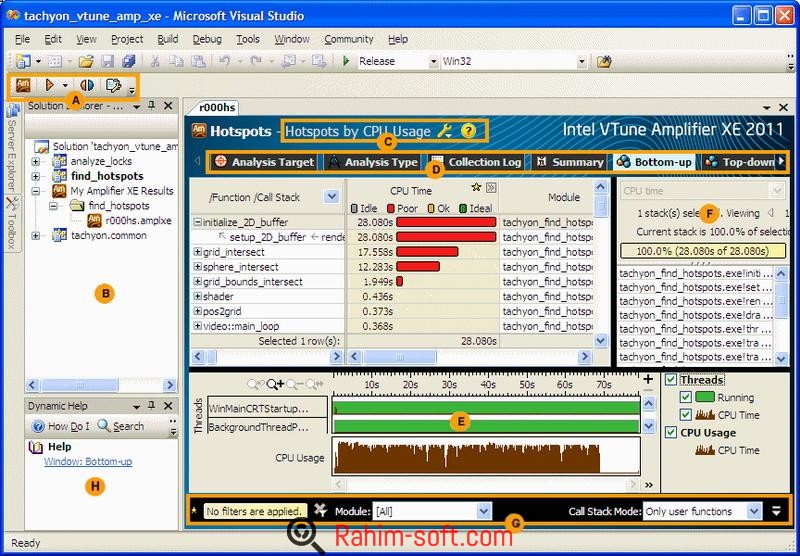Screen dimensions: 800x556
Task: Click the wrench icon beside Hotspots by CPU Usage
Action: (x=445, y=131)
